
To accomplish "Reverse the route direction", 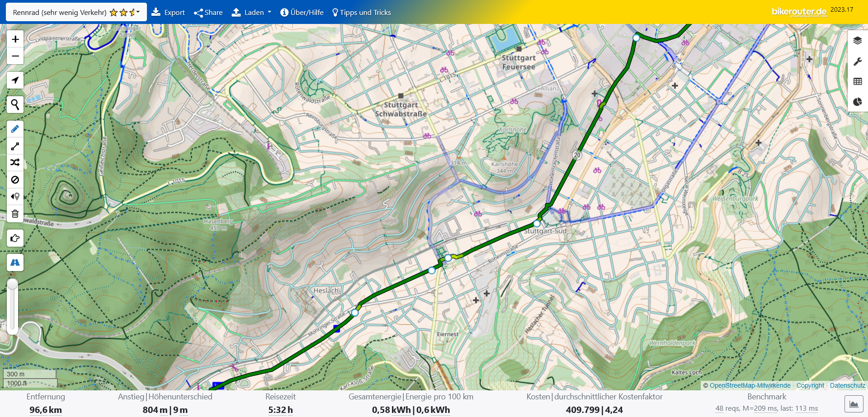I will 15,197.
